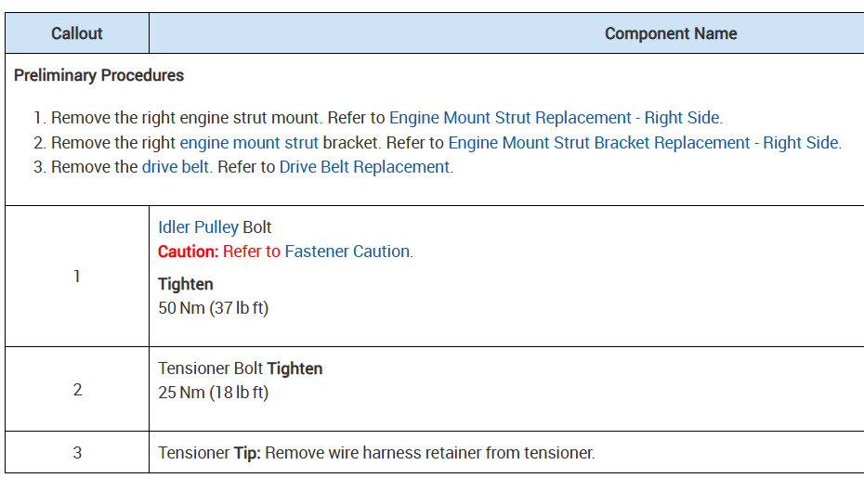Image resolution: width=864 pixels, height=504 pixels.
Task: Select callout number 1 cell
Action: point(77,277)
